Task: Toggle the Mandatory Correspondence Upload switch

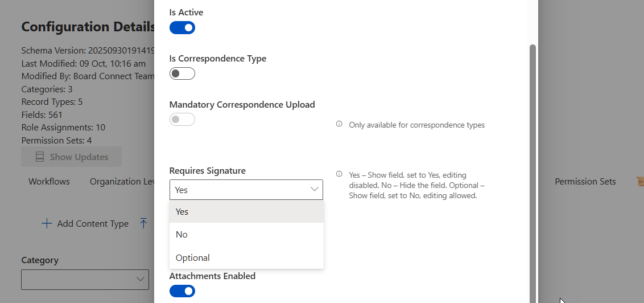Action: pos(182,120)
